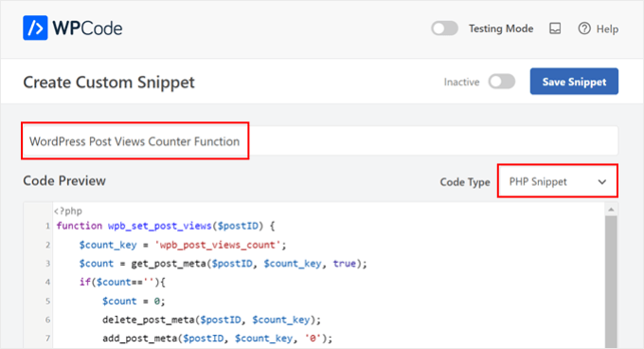Screen dimensions: 644x349
Task: Click the Help question mark icon
Action: [x=584, y=28]
